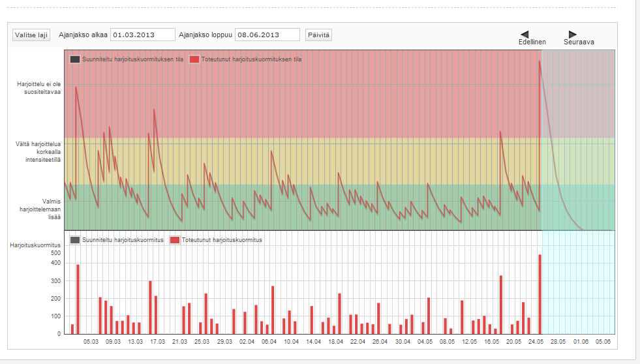Click the 28.05 label on the date axis
Screen dimensions: 640x364
tap(558, 341)
